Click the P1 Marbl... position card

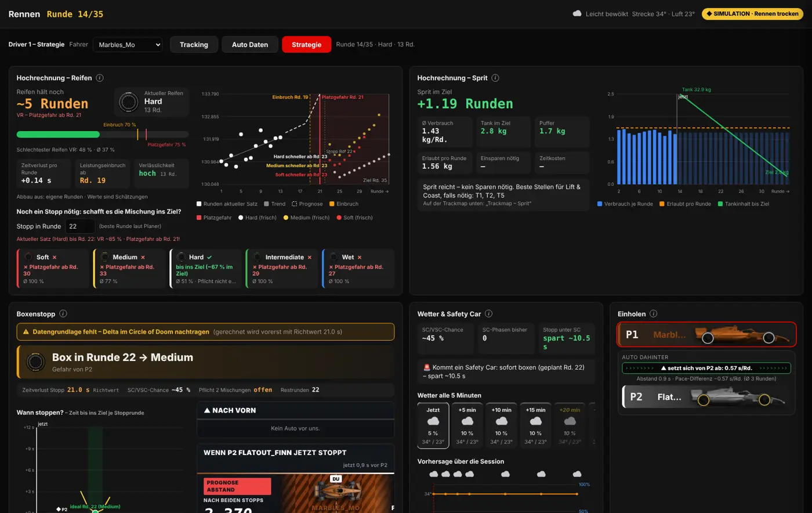[706, 335]
